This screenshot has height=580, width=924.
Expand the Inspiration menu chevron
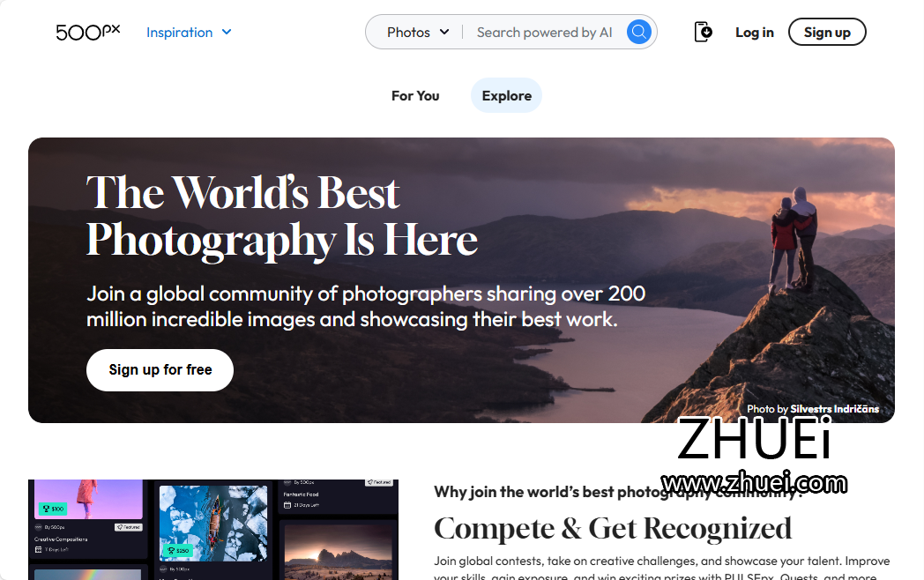pos(227,32)
